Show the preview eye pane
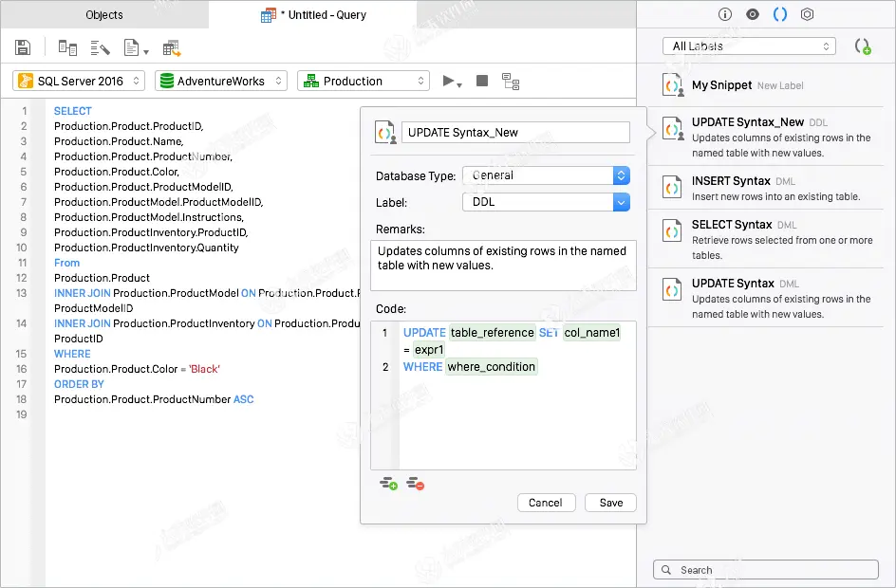This screenshot has height=588, width=896. (753, 14)
